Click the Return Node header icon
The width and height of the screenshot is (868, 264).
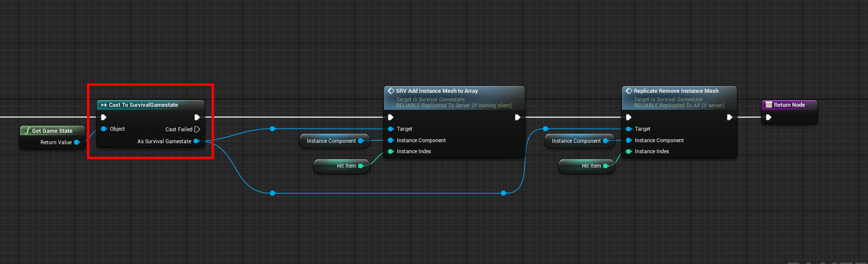click(769, 105)
